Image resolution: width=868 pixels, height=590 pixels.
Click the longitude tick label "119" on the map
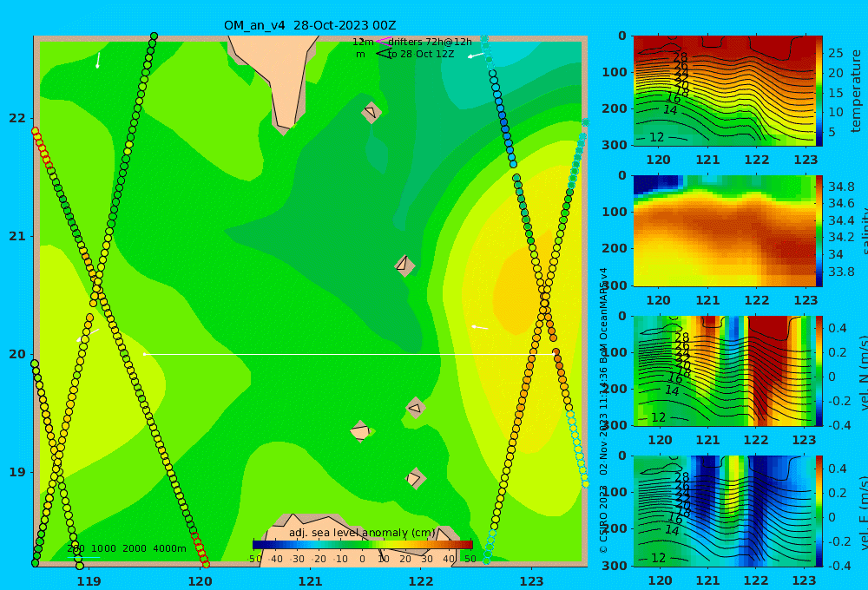pos(89,581)
